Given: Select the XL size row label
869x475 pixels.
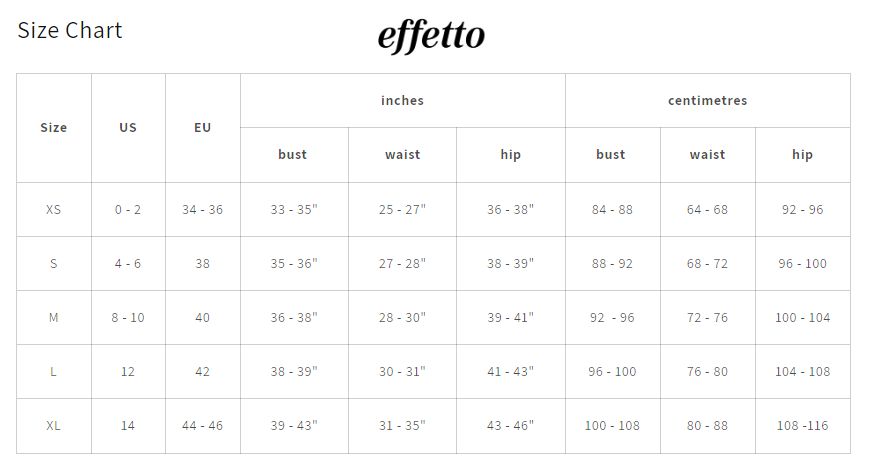Looking at the screenshot, I should (x=54, y=426).
